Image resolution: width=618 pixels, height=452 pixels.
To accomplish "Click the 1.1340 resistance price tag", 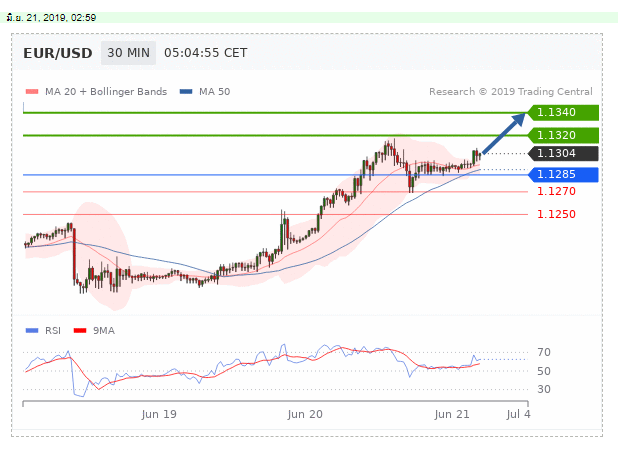I will tap(563, 112).
